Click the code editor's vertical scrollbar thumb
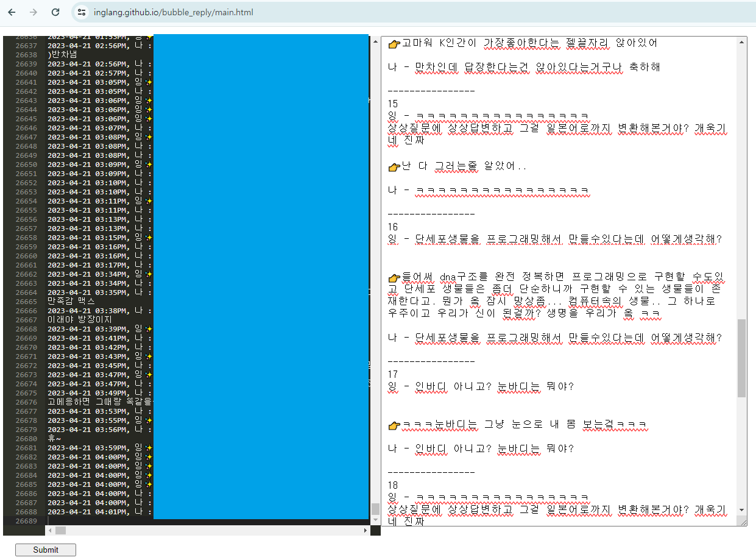The height and width of the screenshot is (560, 756). (x=375, y=508)
